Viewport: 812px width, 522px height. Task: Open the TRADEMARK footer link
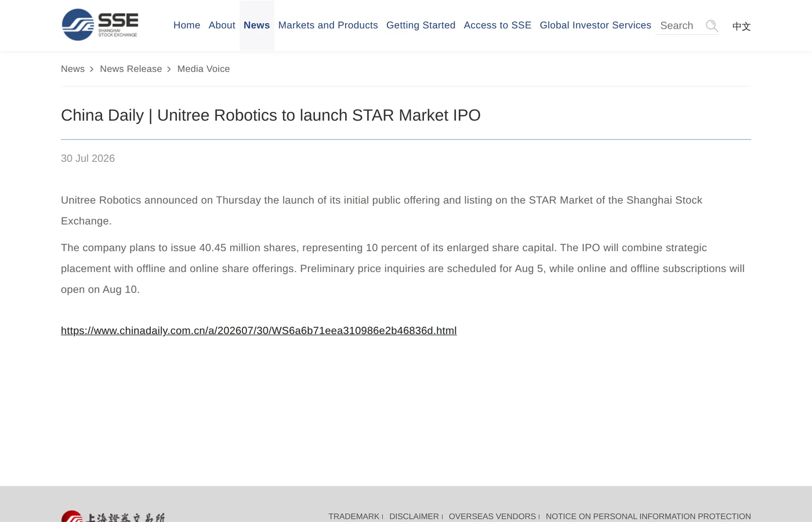click(x=354, y=516)
